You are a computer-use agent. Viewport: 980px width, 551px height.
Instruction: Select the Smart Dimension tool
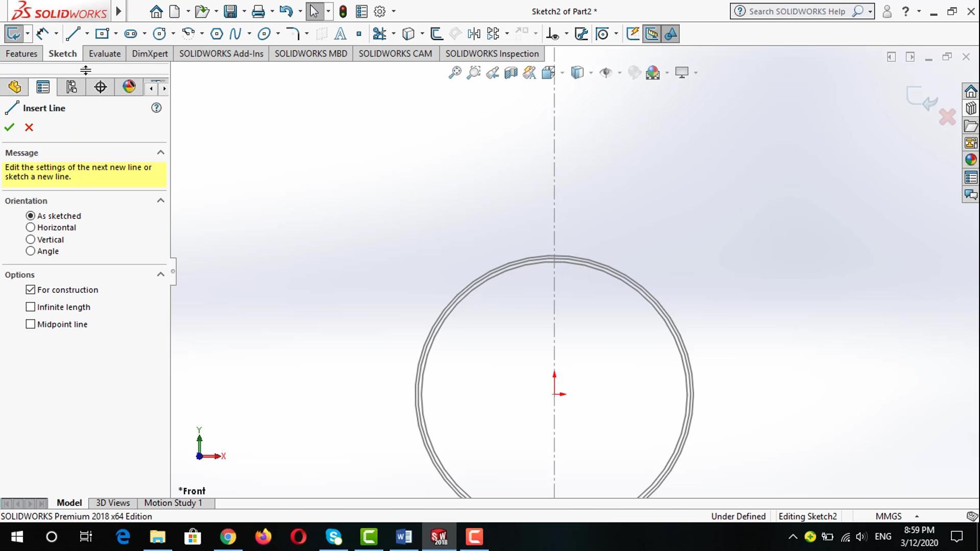[42, 34]
